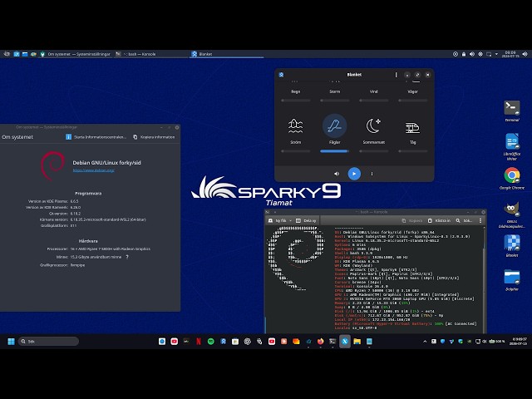
Task: Switch to Om systemet task in KDE panel
Action: pyautogui.click(x=76, y=54)
